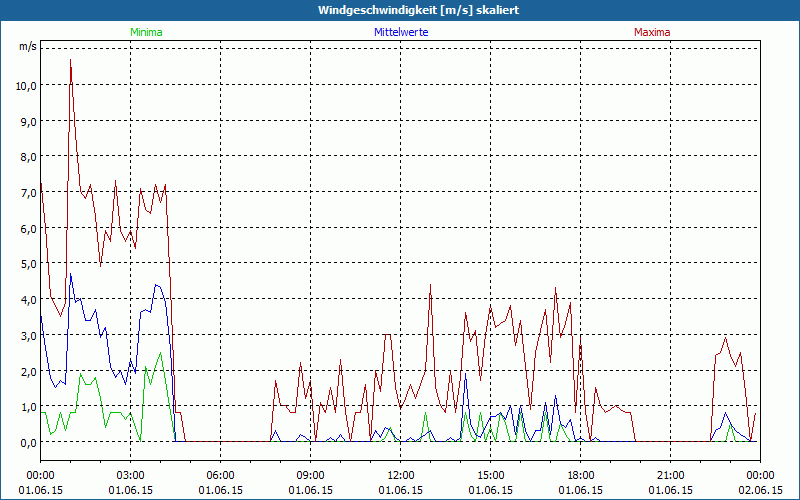This screenshot has width=800, height=500.
Task: Click the 02.06.15 date label
Action: (x=760, y=490)
